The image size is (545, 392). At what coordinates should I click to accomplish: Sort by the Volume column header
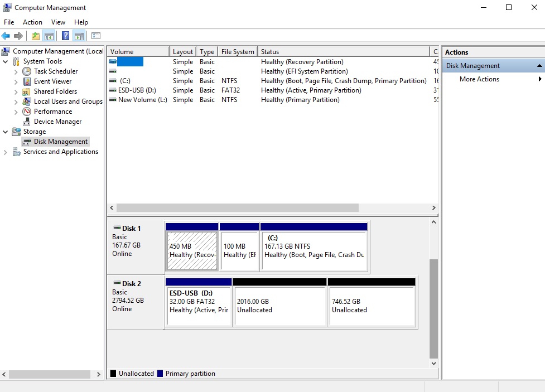(x=138, y=51)
